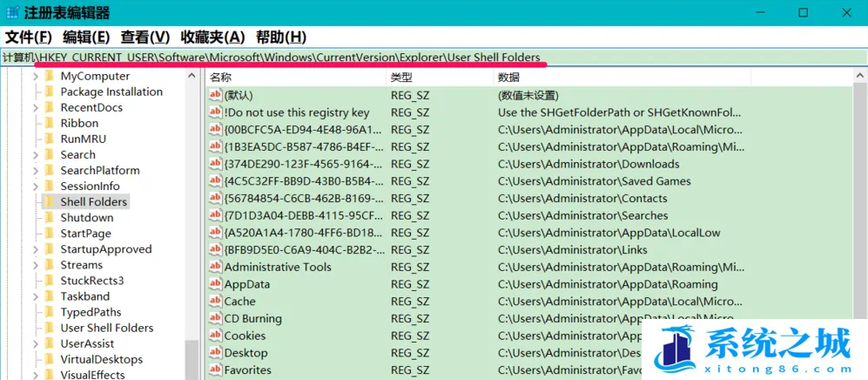Click the Streams folder icon
Image resolution: width=868 pixels, height=380 pixels.
pyautogui.click(x=49, y=265)
